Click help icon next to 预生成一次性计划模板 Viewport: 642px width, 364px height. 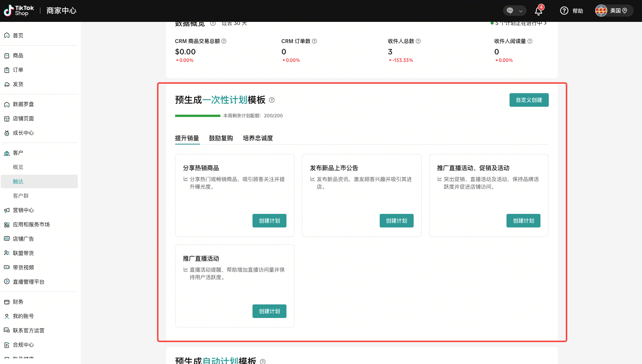click(x=272, y=100)
